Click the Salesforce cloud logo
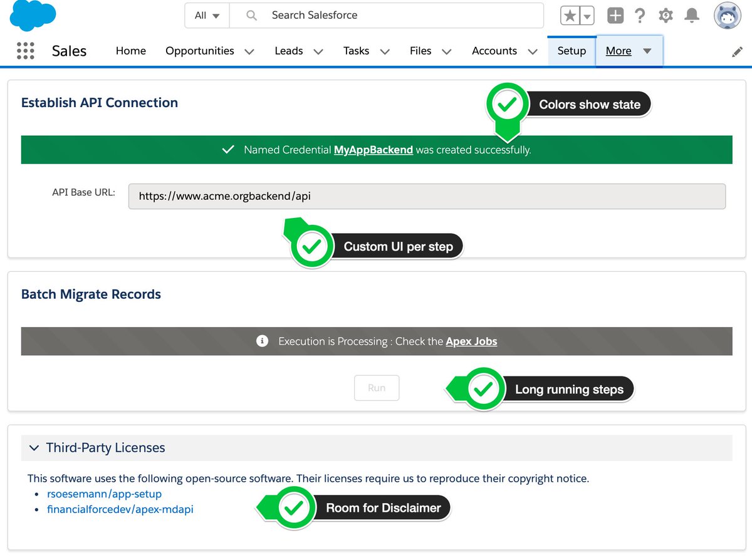Screen dimensions: 752x560 click(x=31, y=14)
